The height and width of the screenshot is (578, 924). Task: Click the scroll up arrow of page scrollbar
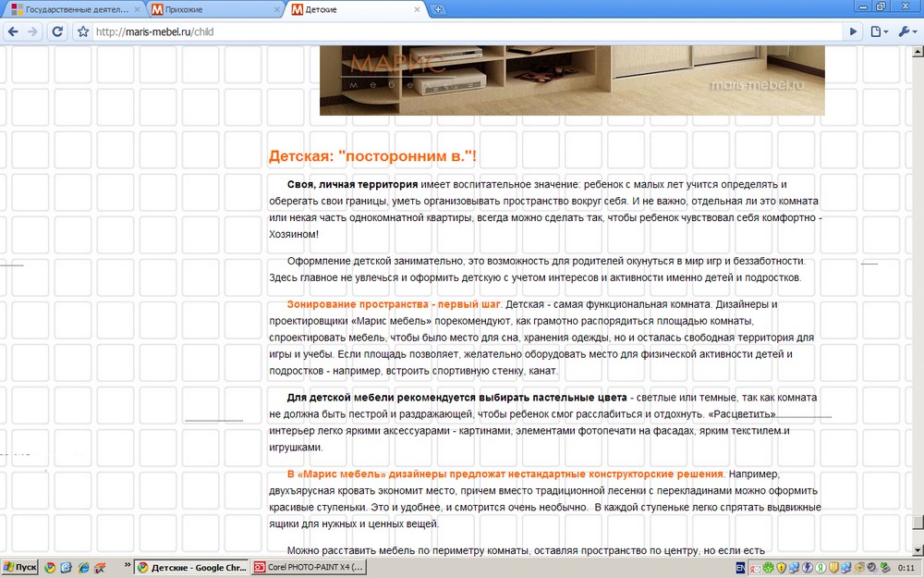pyautogui.click(x=918, y=51)
